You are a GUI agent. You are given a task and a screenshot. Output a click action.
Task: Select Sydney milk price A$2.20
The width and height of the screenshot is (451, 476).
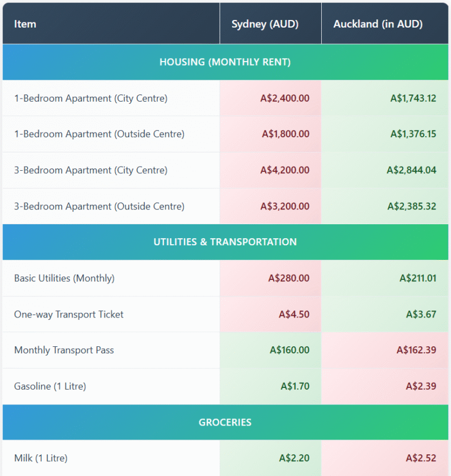coord(294,458)
